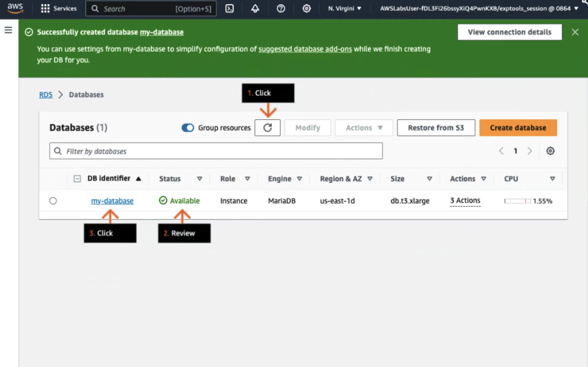Image resolution: width=588 pixels, height=367 pixels.
Task: Launch AWS CloudShell terminal icon
Action: click(x=229, y=9)
